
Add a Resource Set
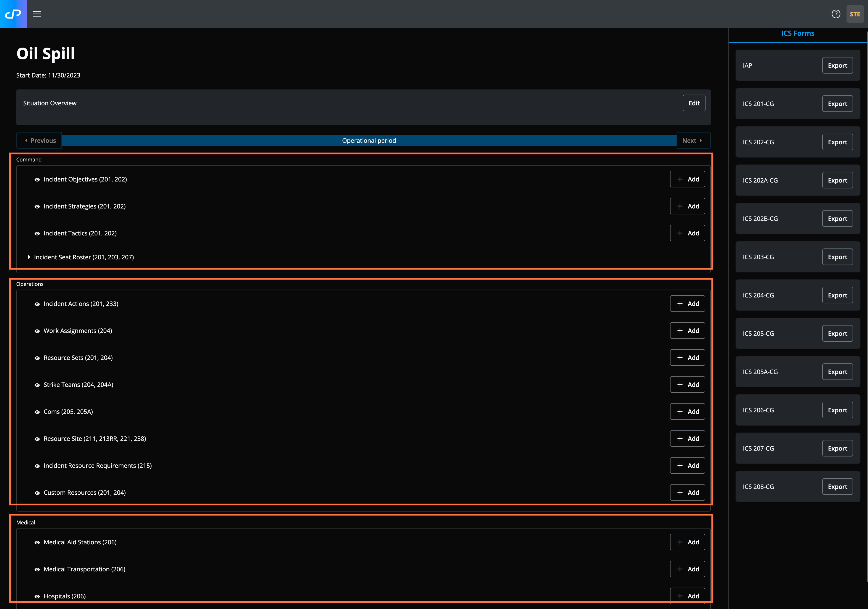[x=687, y=358]
